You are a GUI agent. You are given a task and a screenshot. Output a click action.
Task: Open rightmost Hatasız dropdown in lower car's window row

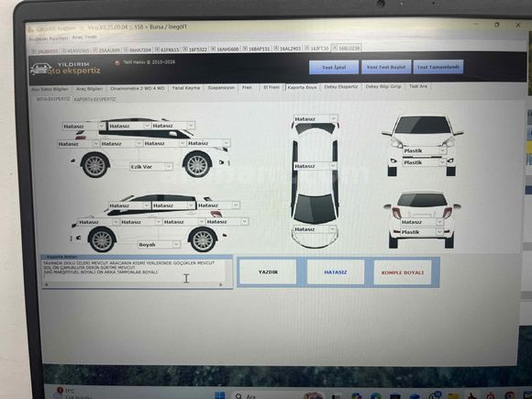click(236, 205)
